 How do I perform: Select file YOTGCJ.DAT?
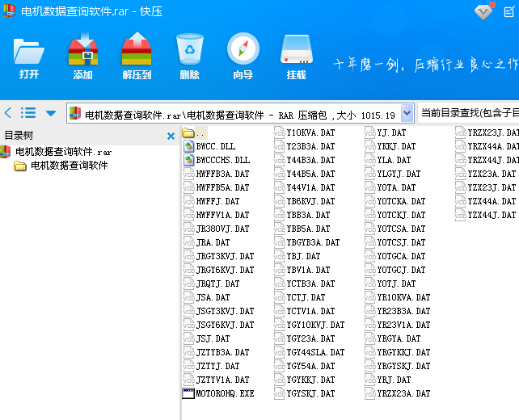click(395, 270)
